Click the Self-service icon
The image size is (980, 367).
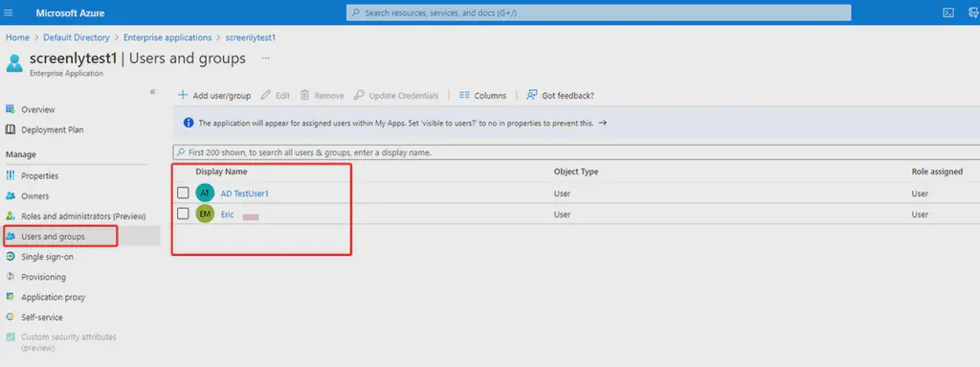click(x=10, y=317)
